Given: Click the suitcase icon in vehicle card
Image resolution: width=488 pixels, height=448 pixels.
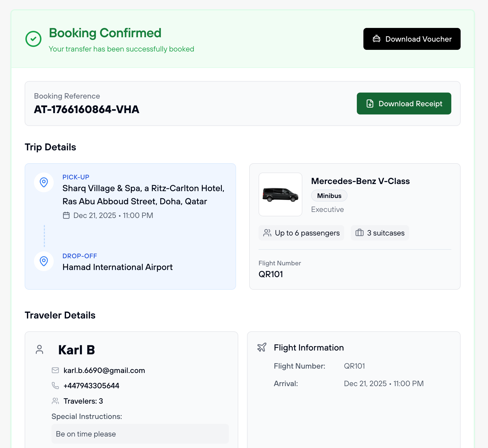Looking at the screenshot, I should point(359,233).
